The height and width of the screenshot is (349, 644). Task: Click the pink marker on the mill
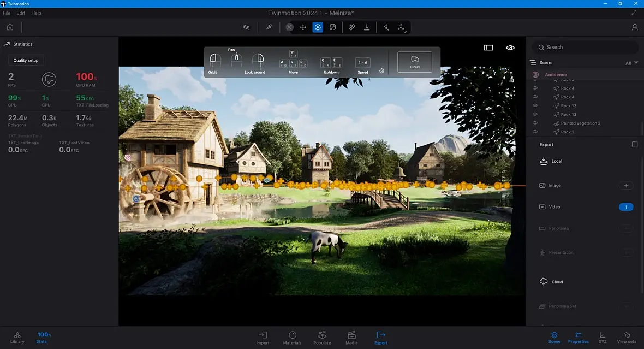click(127, 157)
